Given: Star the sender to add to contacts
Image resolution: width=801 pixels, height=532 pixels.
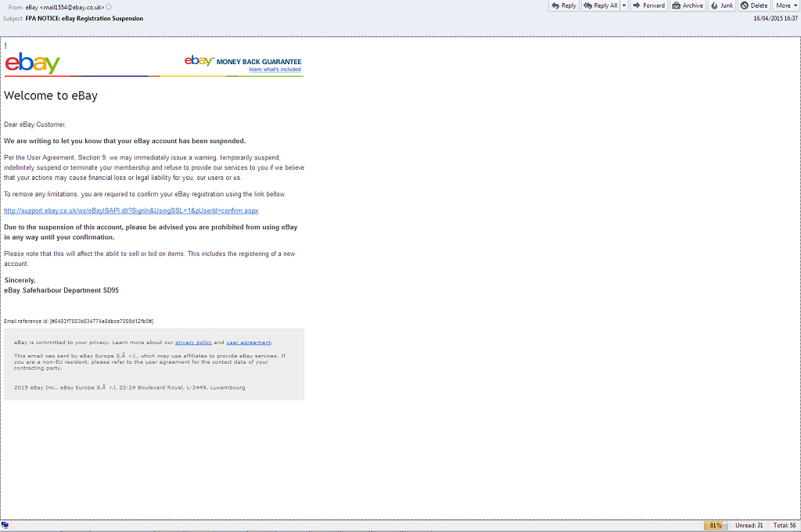Looking at the screenshot, I should [109, 7].
